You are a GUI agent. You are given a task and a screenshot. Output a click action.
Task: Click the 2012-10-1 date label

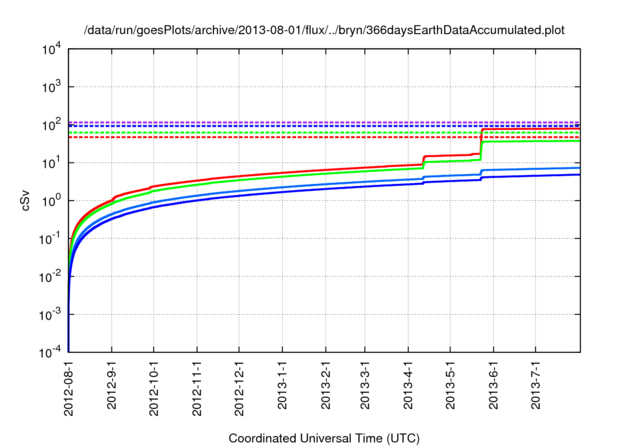tap(154, 388)
